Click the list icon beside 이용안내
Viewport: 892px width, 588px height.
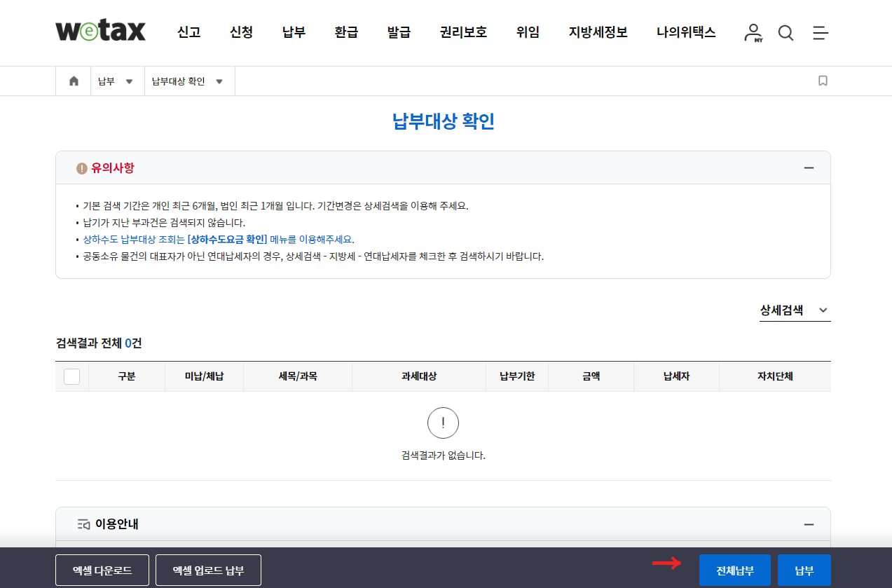coord(82,524)
